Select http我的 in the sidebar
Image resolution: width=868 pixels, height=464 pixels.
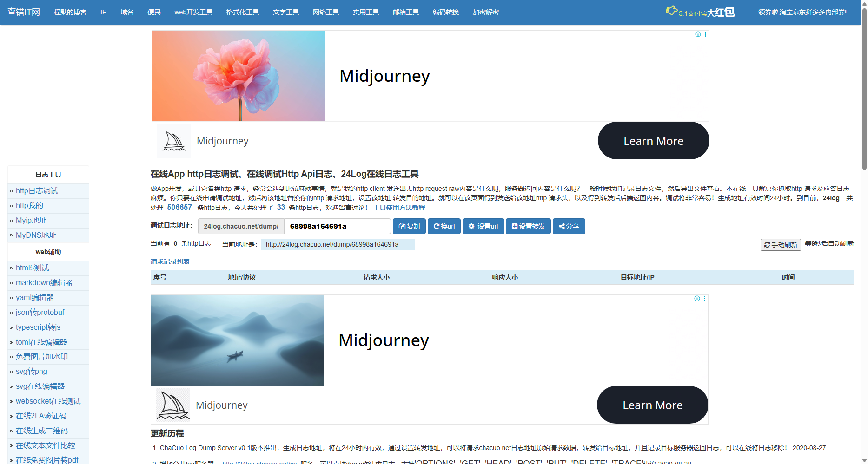(x=29, y=205)
